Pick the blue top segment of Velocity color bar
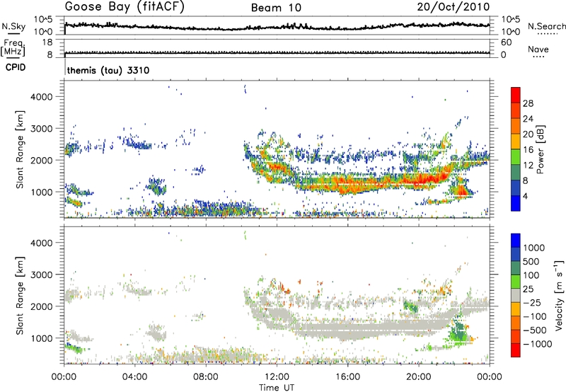The width and height of the screenshot is (566, 392). 516,241
